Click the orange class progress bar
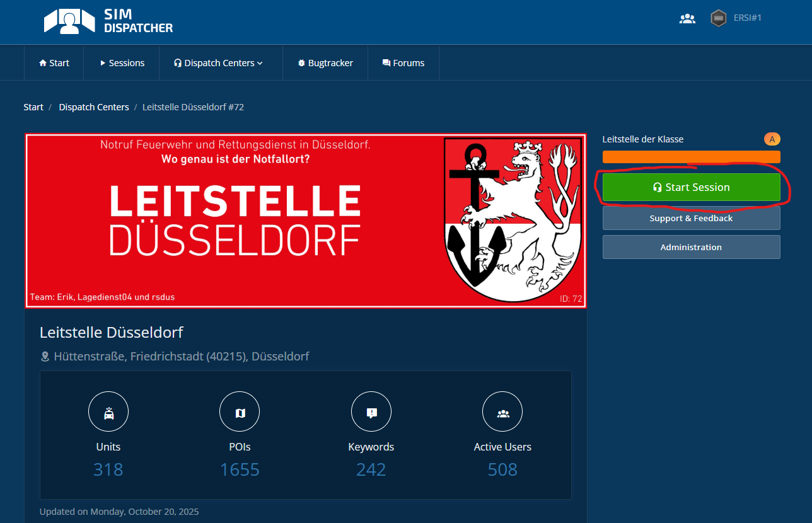 coord(691,157)
